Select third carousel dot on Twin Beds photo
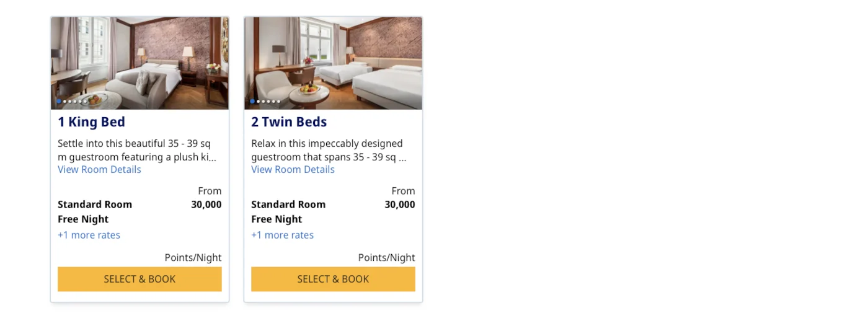This screenshot has width=868, height=321. point(263,102)
